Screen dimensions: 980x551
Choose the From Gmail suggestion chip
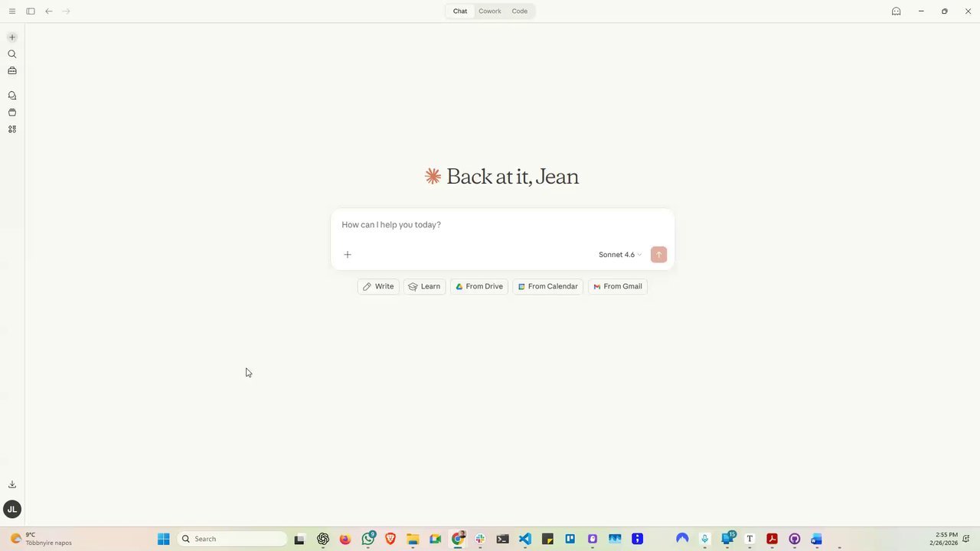[x=618, y=286]
